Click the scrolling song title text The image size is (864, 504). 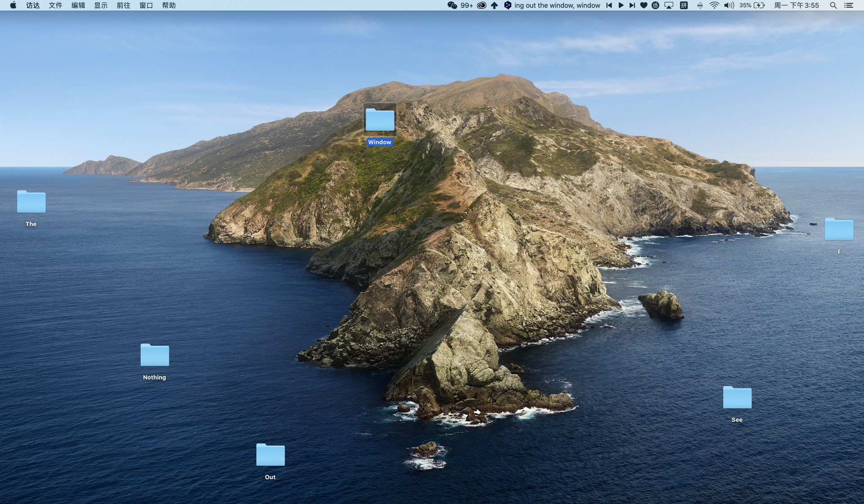(557, 5)
